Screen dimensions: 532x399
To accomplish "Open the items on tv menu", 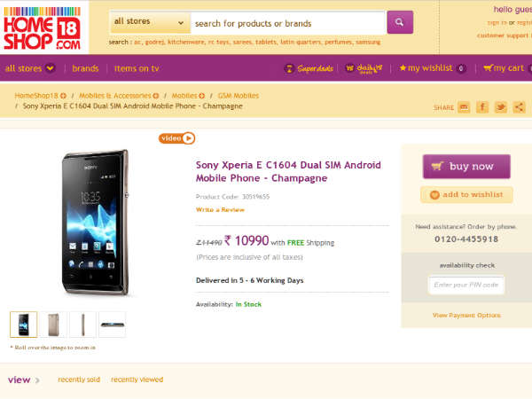I will pyautogui.click(x=137, y=68).
